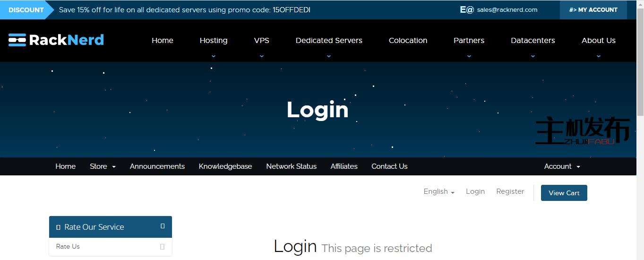Click the Register link
Screen dimensions: 644x260
point(510,191)
